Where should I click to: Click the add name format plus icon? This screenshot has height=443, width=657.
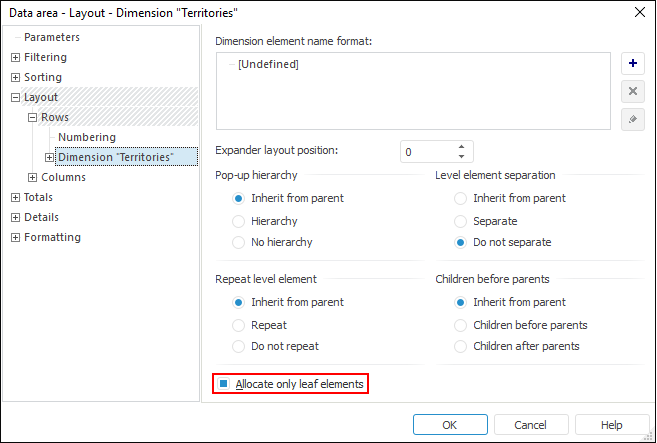point(632,64)
